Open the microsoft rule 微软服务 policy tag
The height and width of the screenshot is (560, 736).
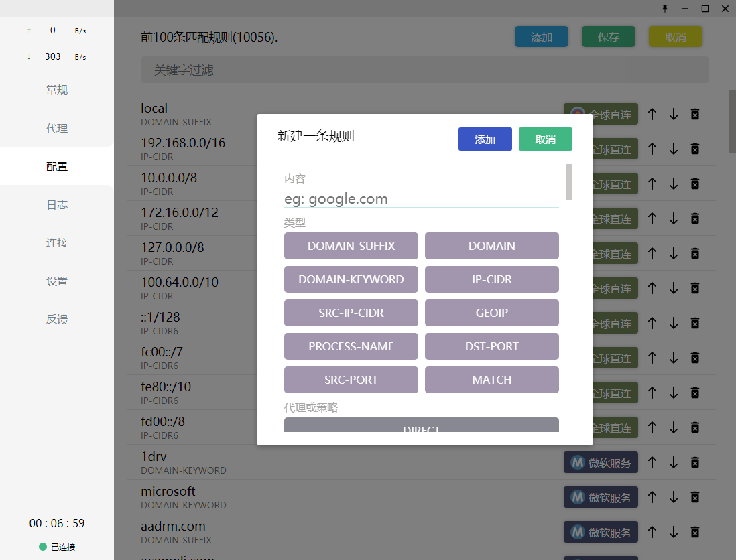pos(601,497)
